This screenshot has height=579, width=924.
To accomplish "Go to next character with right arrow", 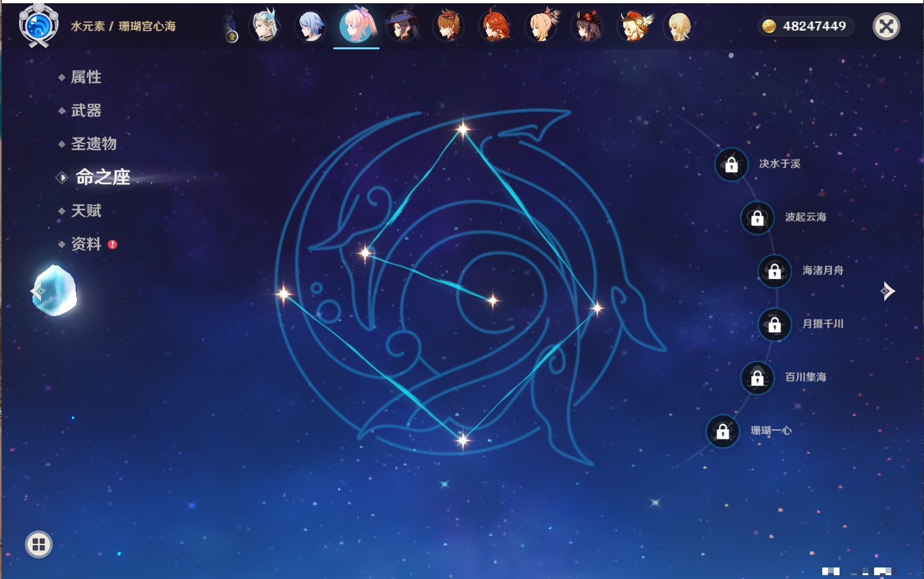I will point(888,291).
